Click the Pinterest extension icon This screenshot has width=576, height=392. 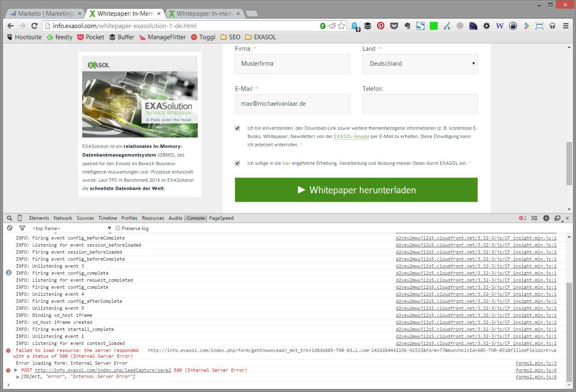tap(381, 26)
